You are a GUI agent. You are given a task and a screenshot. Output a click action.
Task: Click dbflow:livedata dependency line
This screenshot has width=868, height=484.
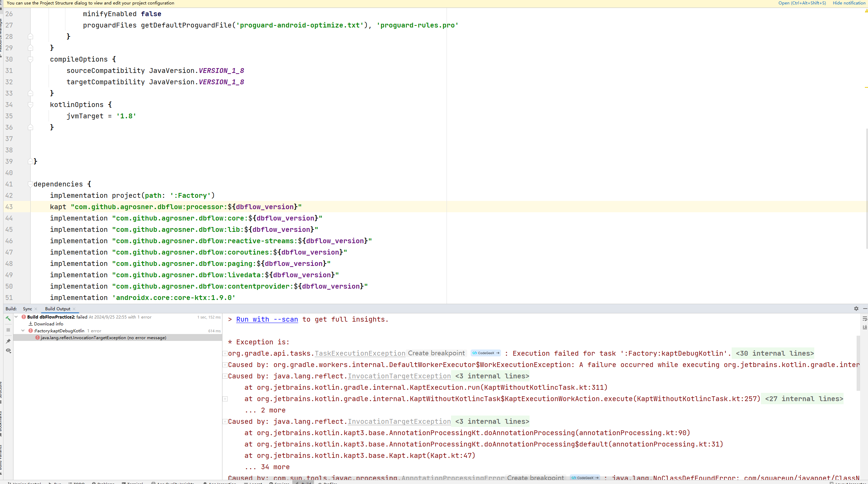pyautogui.click(x=194, y=275)
